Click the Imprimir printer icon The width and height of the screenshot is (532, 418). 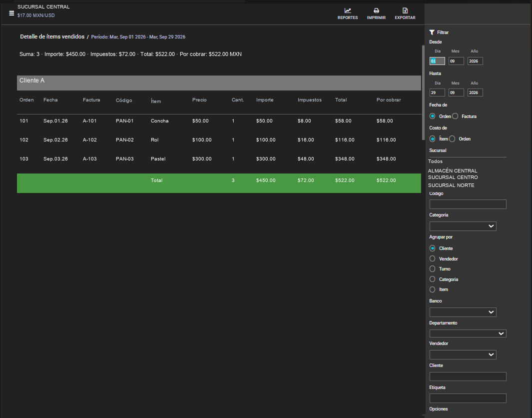[x=376, y=10]
